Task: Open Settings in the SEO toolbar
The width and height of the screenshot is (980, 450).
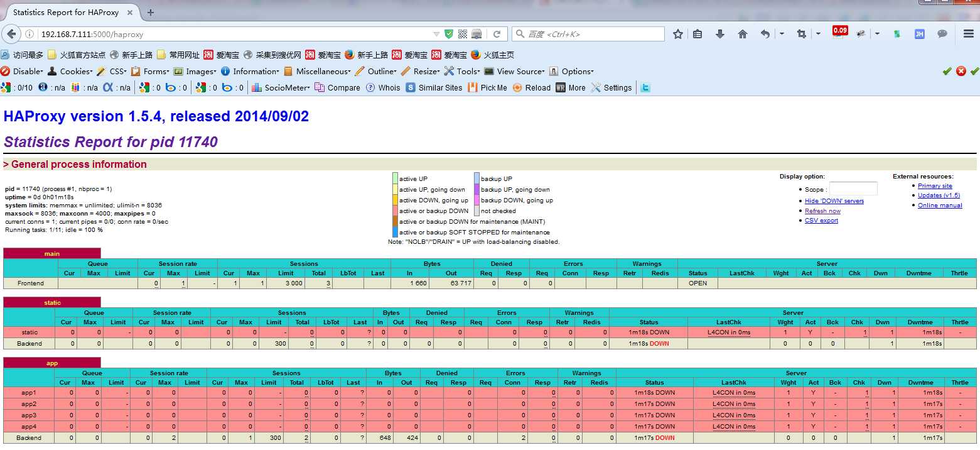Action: (x=611, y=87)
